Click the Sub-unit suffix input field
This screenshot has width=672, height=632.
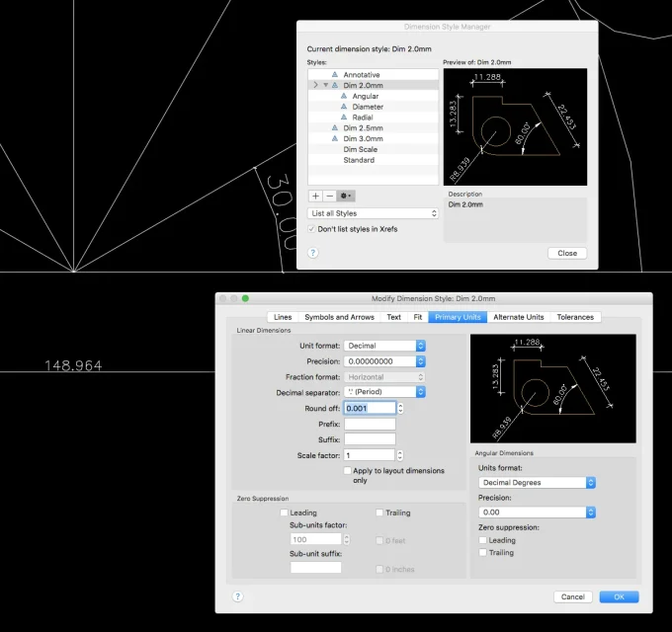tap(316, 568)
